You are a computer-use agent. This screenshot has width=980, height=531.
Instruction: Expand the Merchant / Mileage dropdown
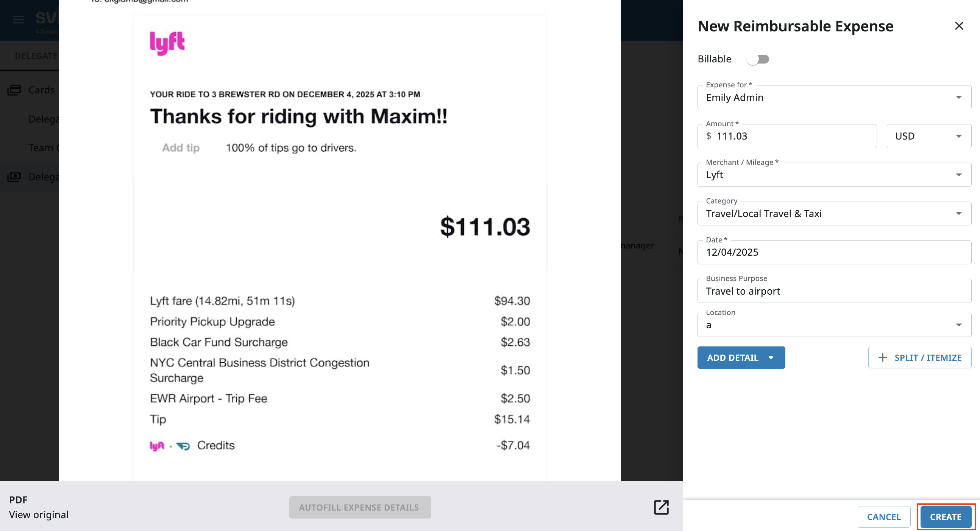point(959,175)
